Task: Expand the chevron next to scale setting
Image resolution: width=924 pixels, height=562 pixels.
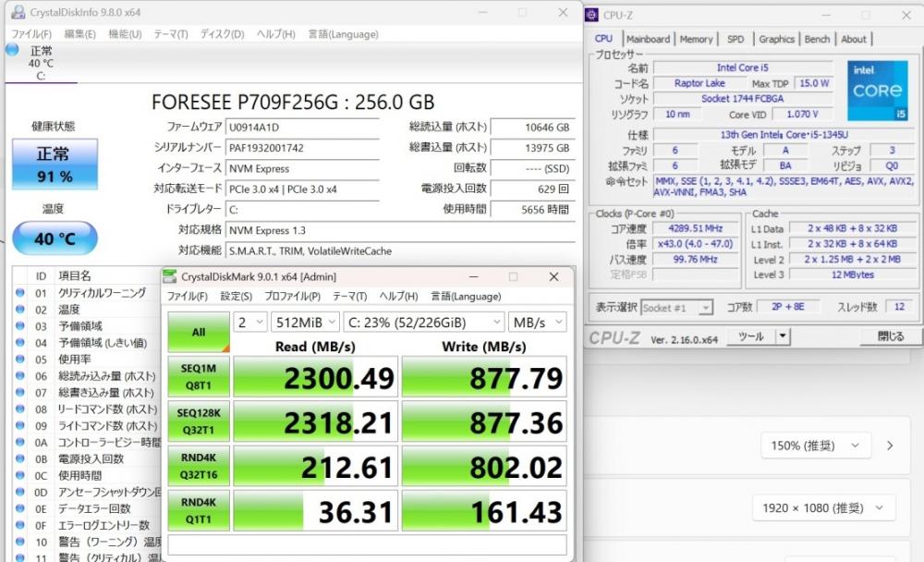Action: click(x=890, y=446)
